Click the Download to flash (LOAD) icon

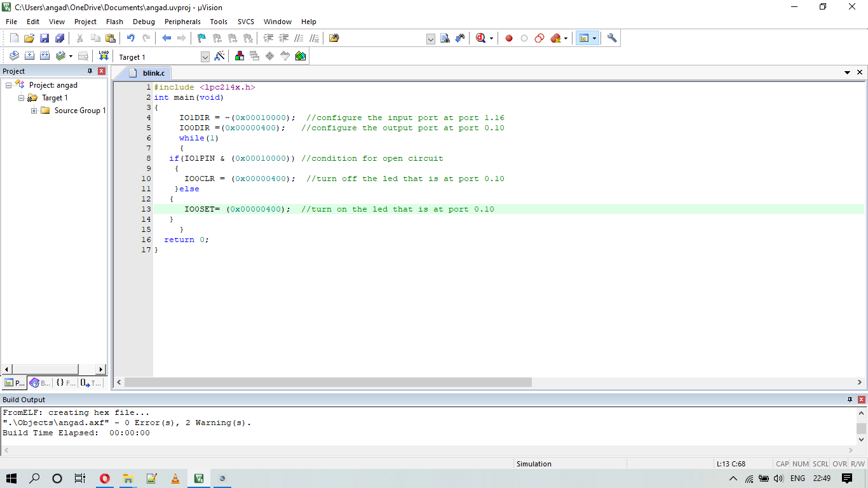coord(104,56)
